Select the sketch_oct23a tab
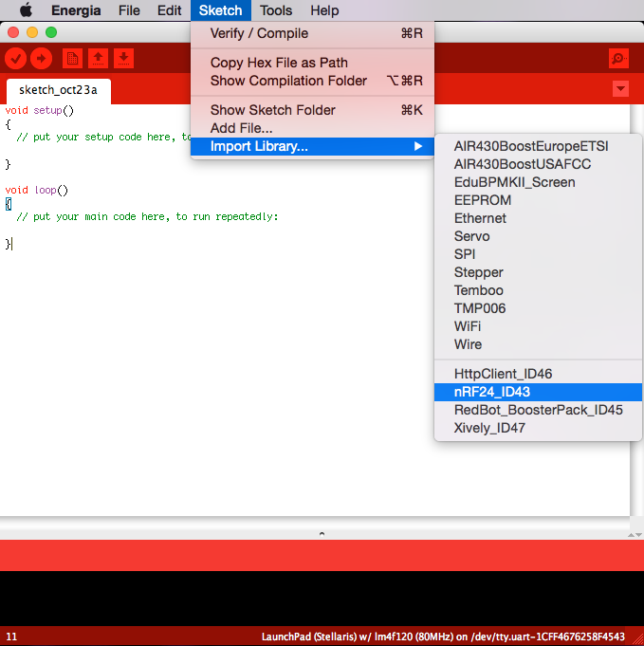The height and width of the screenshot is (646, 644). point(58,90)
